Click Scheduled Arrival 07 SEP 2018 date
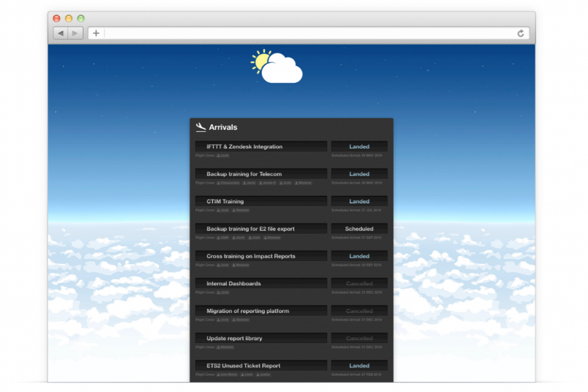This screenshot has height=392, width=588. (356, 238)
